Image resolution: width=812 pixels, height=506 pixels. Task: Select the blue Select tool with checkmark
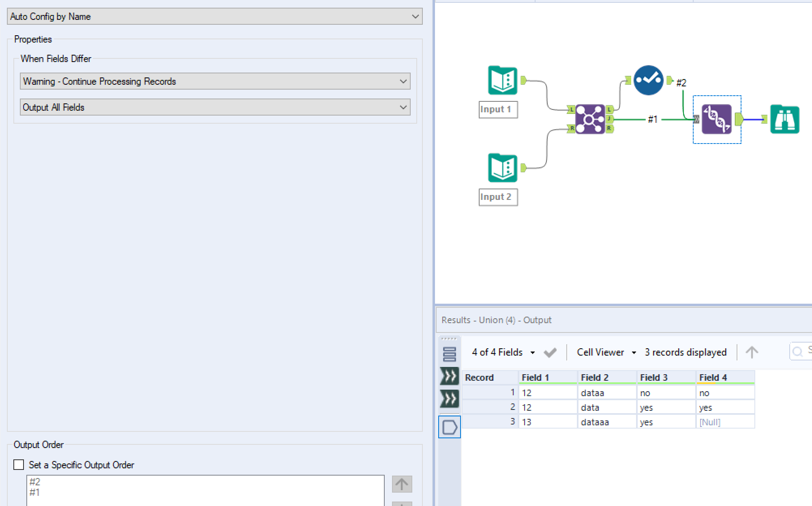(648, 80)
